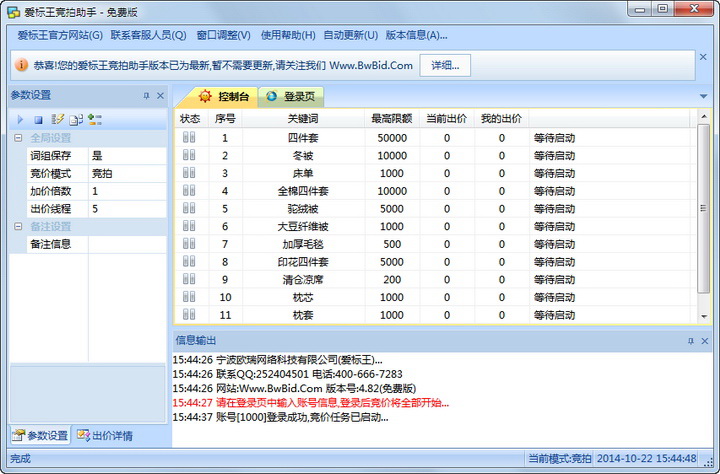Viewport: 720px width, 474px height.
Task: Click pause status icon for 清仓凉席 row
Action: pyautogui.click(x=189, y=279)
